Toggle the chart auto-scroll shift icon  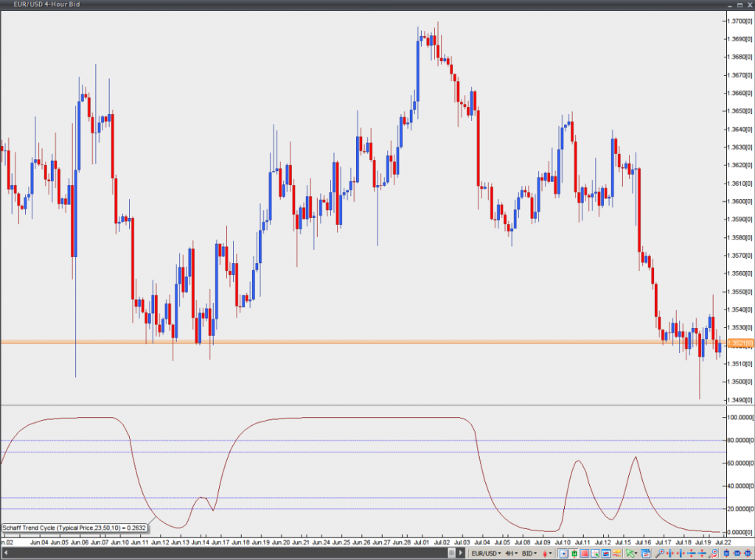pos(563,553)
